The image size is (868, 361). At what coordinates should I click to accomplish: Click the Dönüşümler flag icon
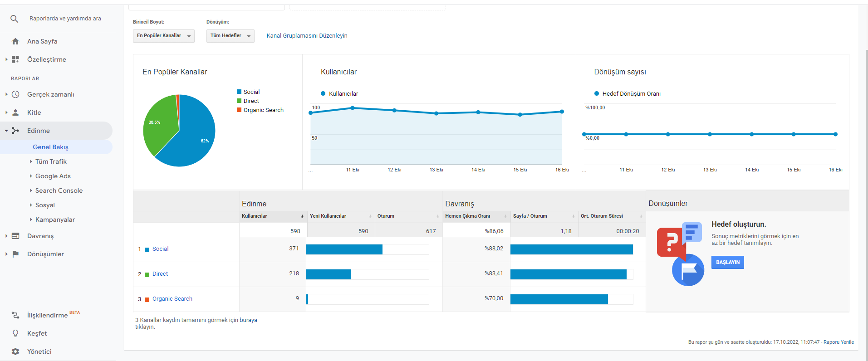tap(15, 254)
